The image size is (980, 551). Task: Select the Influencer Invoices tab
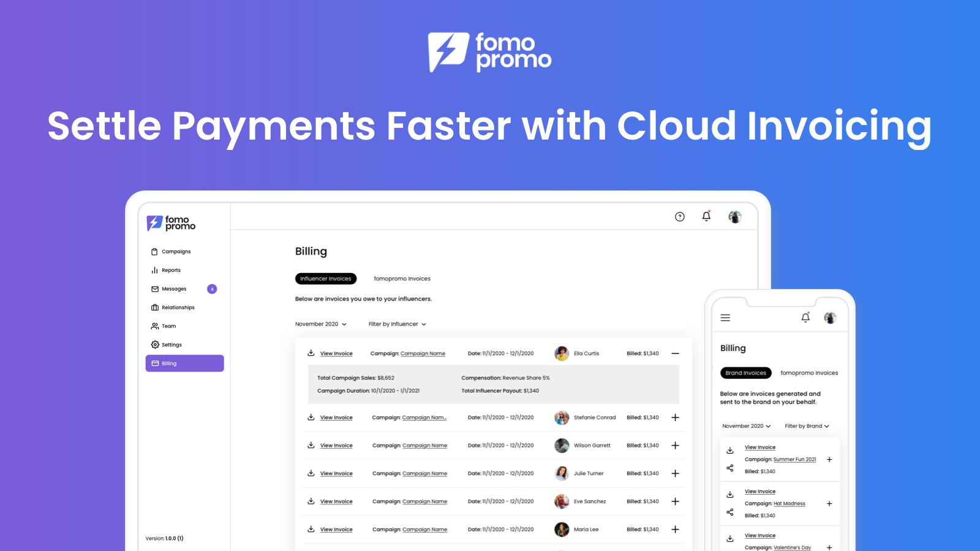point(326,279)
